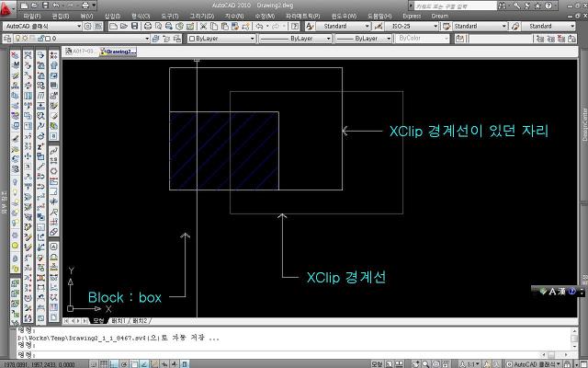Click binoculars search icon in InfoCenter
Viewport: 588px width, 368px height.
[503, 6]
